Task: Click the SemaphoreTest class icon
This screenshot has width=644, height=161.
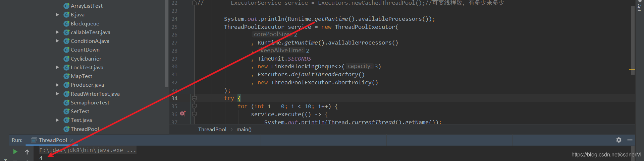Action: click(x=66, y=102)
